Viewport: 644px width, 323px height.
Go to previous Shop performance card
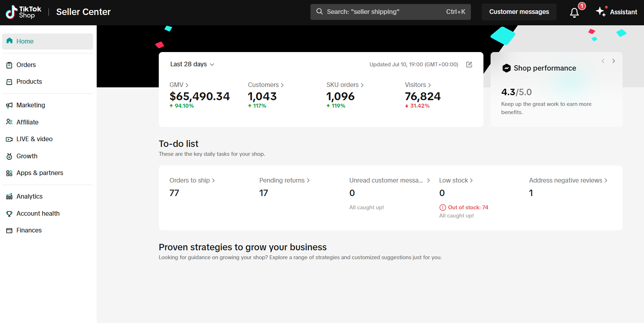tap(603, 61)
